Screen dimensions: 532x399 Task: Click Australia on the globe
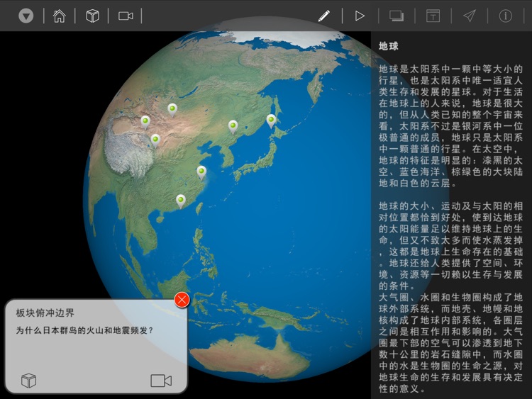tap(251, 356)
